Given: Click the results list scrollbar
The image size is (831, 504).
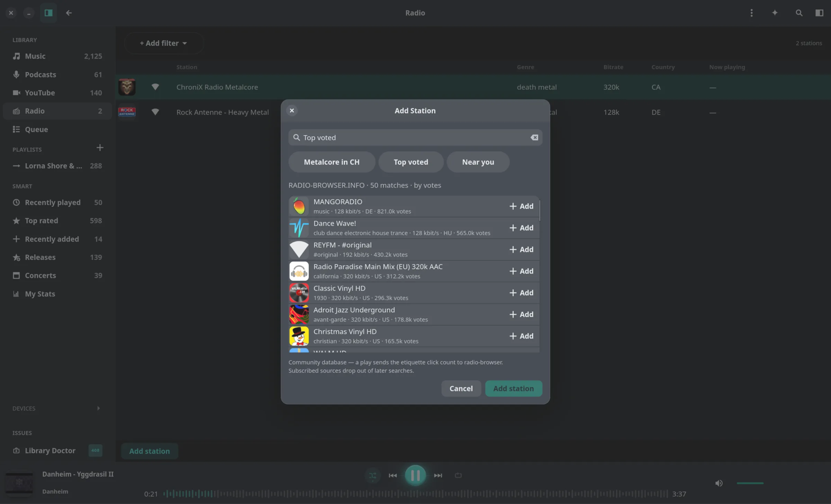Looking at the screenshot, I should click(x=540, y=210).
